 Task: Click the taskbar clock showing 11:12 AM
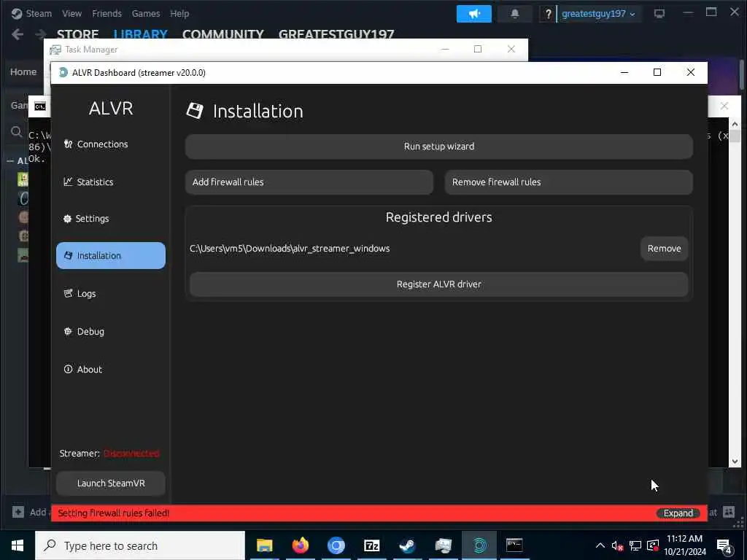[x=685, y=545]
